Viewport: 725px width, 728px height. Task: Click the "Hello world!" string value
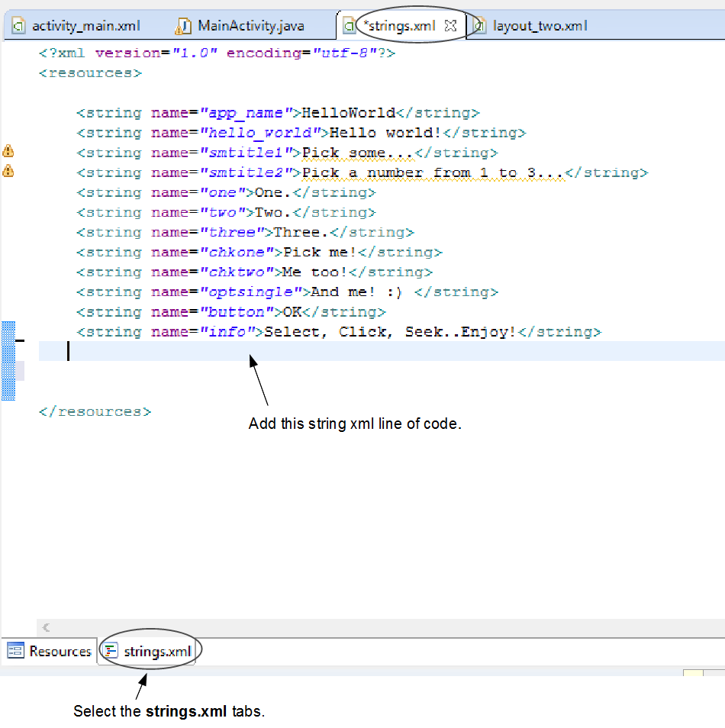385,133
